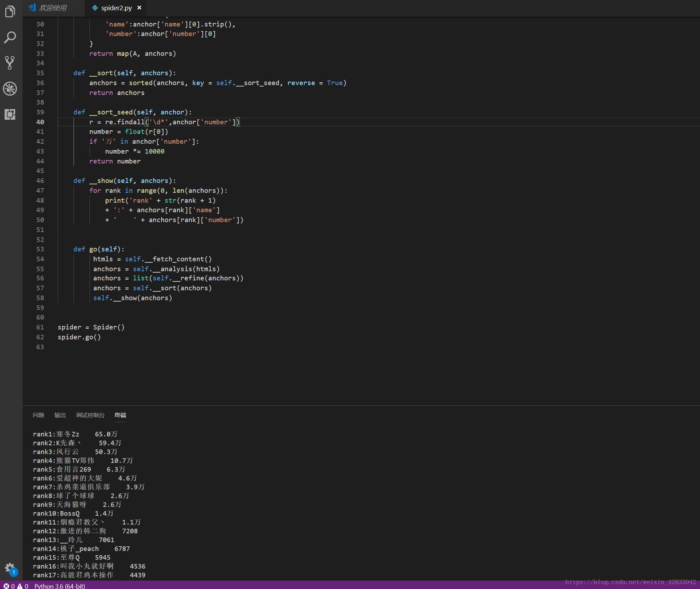Select Python 3.6 (64-bit) interpreter
The image size is (700, 589).
[x=60, y=586]
